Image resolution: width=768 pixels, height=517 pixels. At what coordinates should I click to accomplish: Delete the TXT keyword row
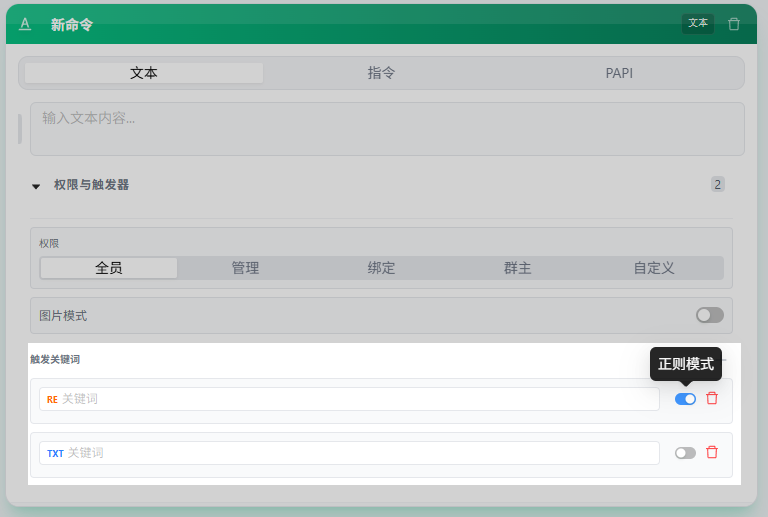(712, 452)
